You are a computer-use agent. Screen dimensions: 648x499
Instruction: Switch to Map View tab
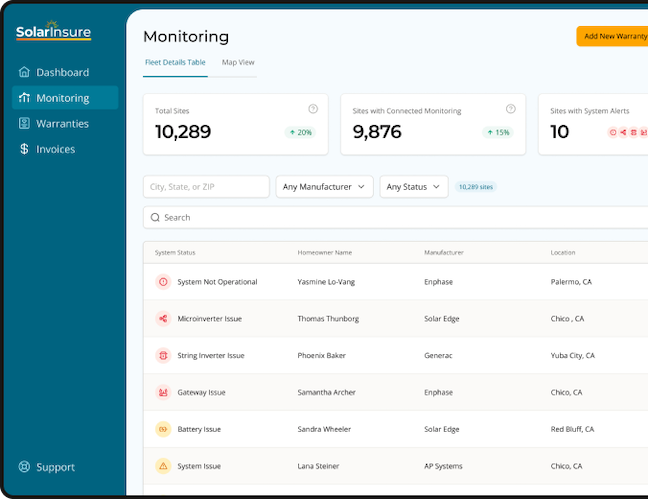click(x=238, y=62)
